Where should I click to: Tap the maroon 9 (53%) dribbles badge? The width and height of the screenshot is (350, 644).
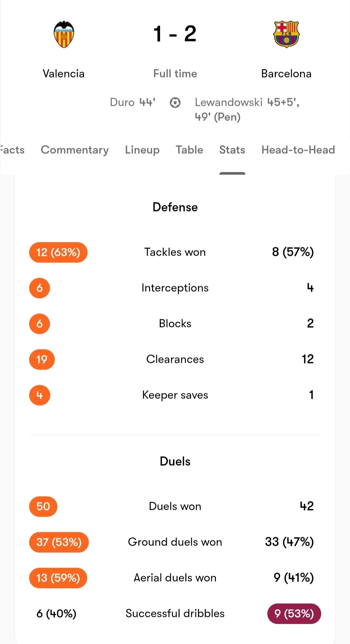point(294,614)
